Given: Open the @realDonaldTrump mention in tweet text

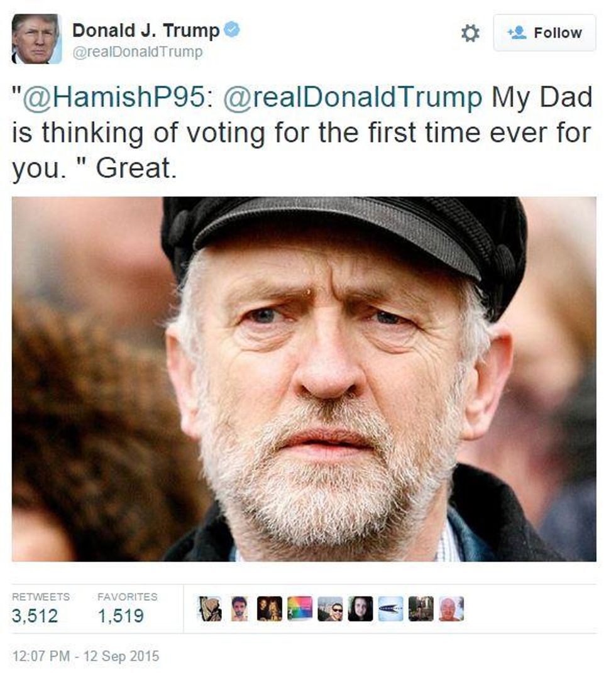Looking at the screenshot, I should coord(353,97).
